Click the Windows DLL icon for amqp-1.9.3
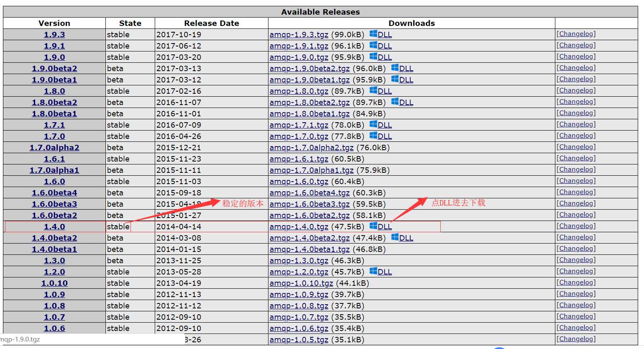The image size is (644, 349). (373, 34)
